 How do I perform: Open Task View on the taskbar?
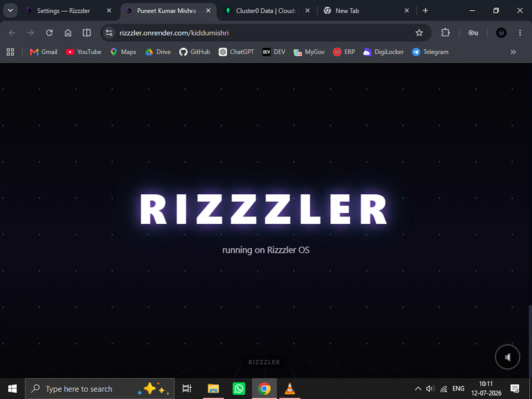(187, 389)
